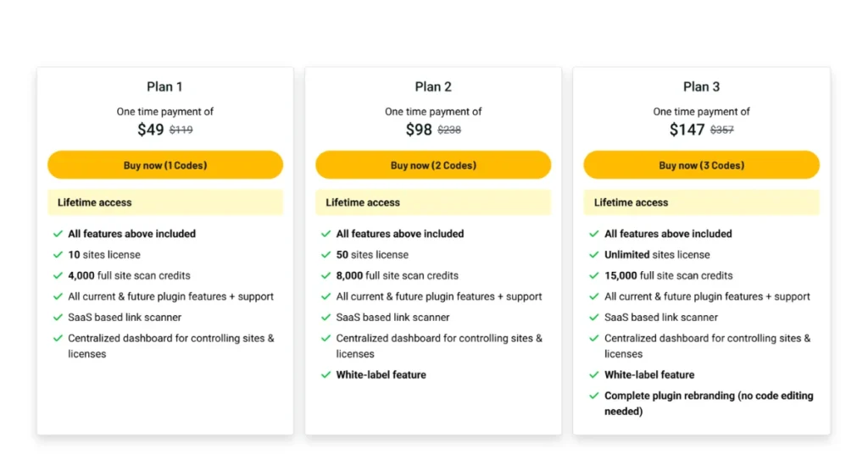Select the Plan 1 heading
This screenshot has height=454, width=868.
(x=164, y=86)
